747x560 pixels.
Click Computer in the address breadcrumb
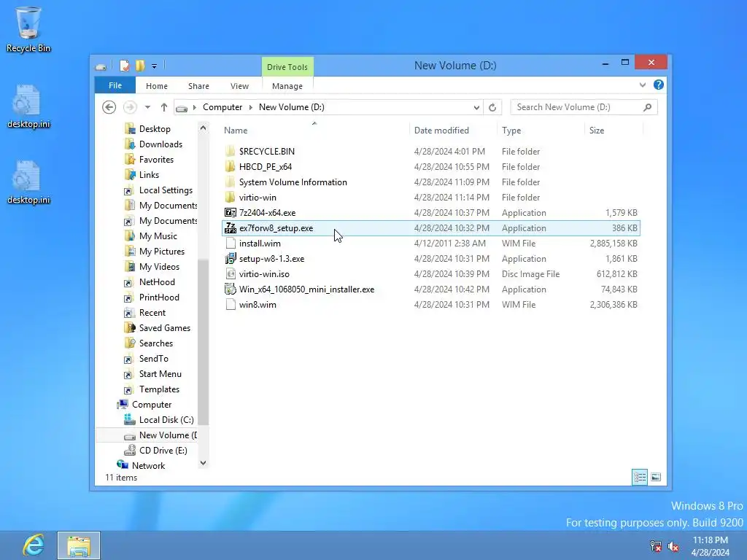[222, 108]
